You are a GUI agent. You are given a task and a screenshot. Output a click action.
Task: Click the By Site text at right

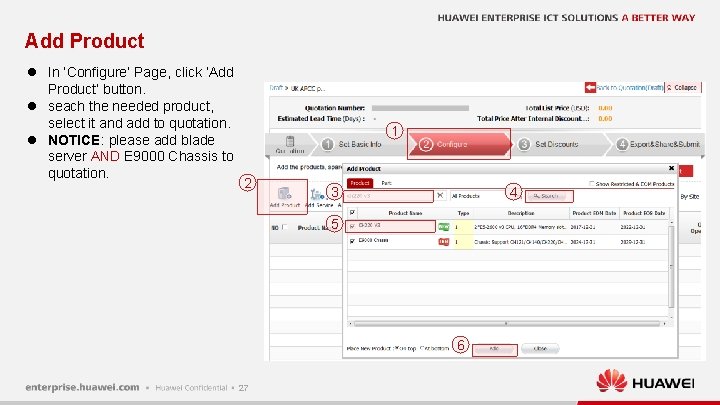(689, 197)
